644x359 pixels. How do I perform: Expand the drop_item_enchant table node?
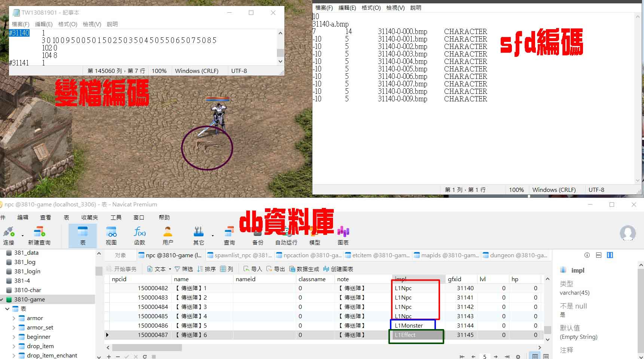click(x=14, y=356)
